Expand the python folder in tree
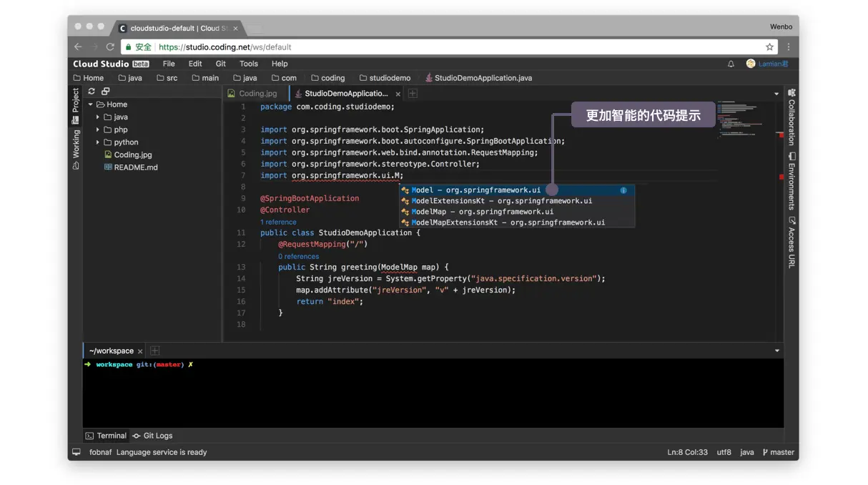Viewport: 868px width, 485px height. click(x=98, y=142)
